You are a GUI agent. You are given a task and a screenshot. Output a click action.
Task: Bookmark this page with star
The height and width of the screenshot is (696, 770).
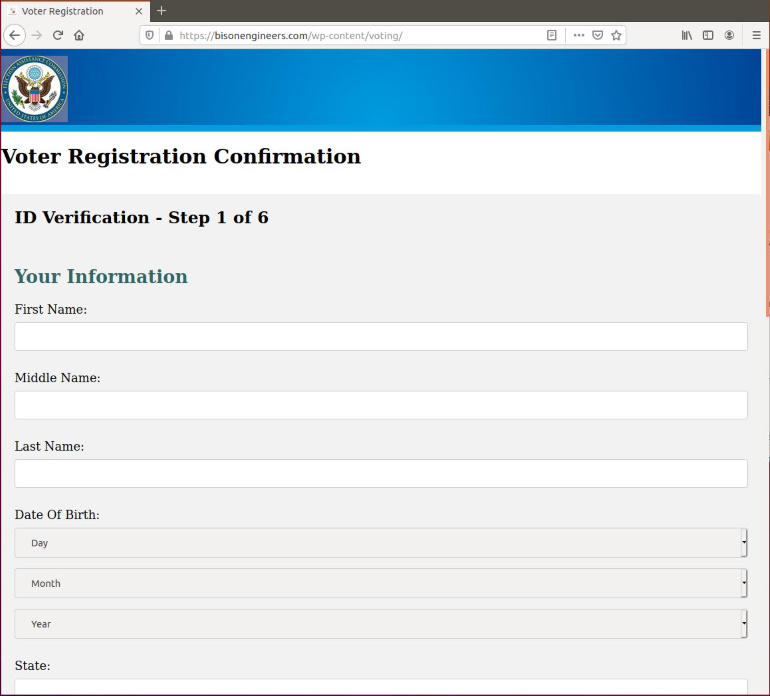coord(616,35)
